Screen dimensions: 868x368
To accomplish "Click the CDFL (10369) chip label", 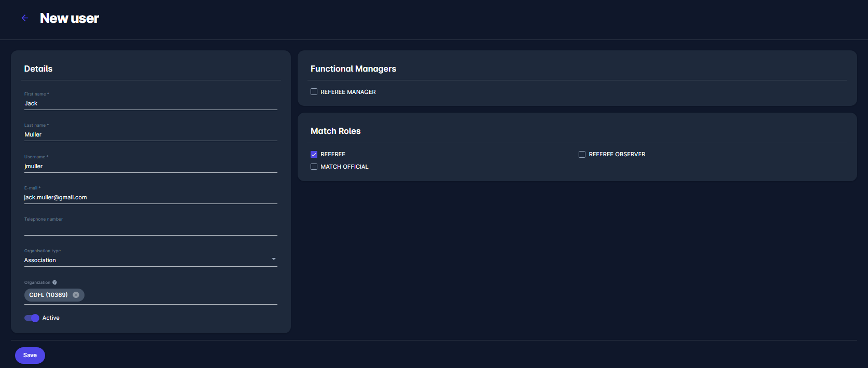I will pos(48,295).
